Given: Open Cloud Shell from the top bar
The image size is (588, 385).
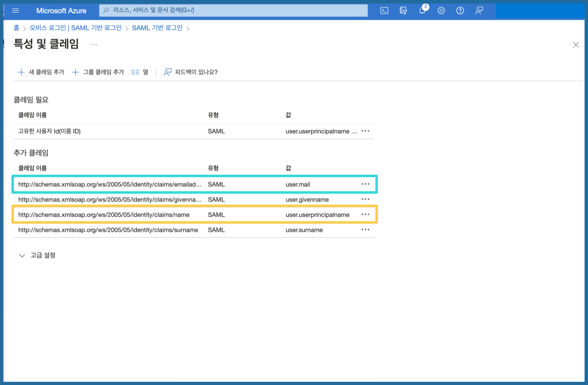Looking at the screenshot, I should point(384,11).
